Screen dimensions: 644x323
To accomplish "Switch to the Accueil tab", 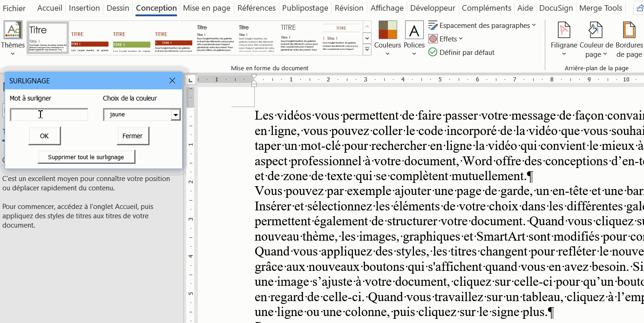I will coord(50,8).
